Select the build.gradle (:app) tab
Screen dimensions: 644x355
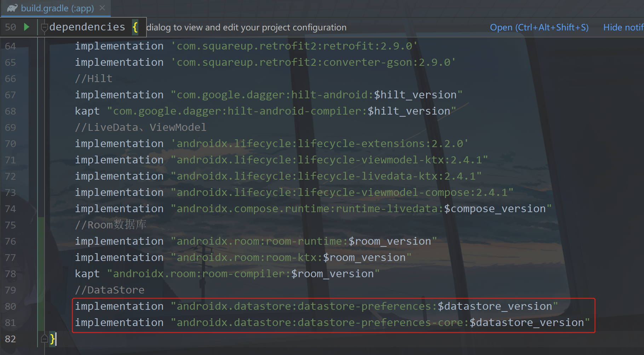pos(56,8)
